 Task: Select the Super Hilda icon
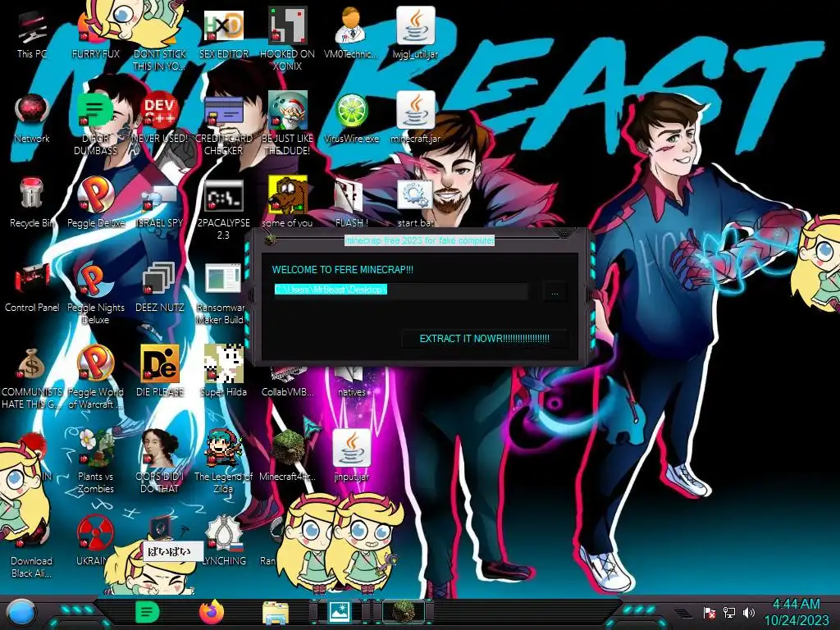223,372
